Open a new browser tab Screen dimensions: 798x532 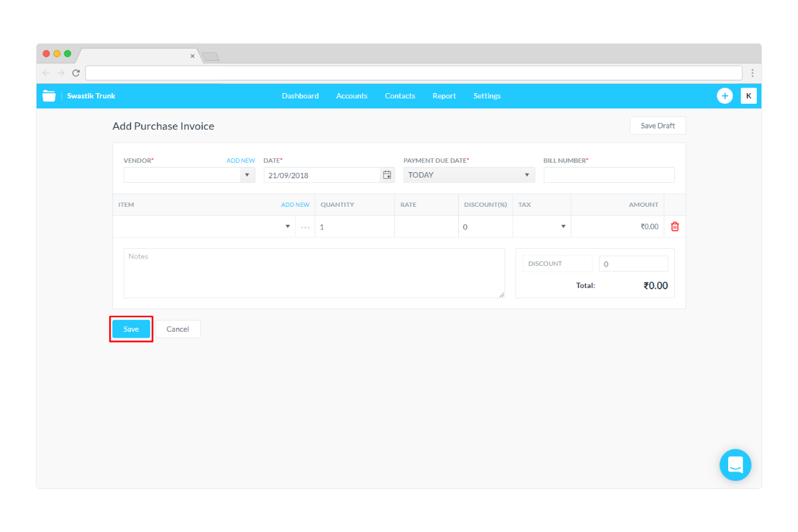211,57
